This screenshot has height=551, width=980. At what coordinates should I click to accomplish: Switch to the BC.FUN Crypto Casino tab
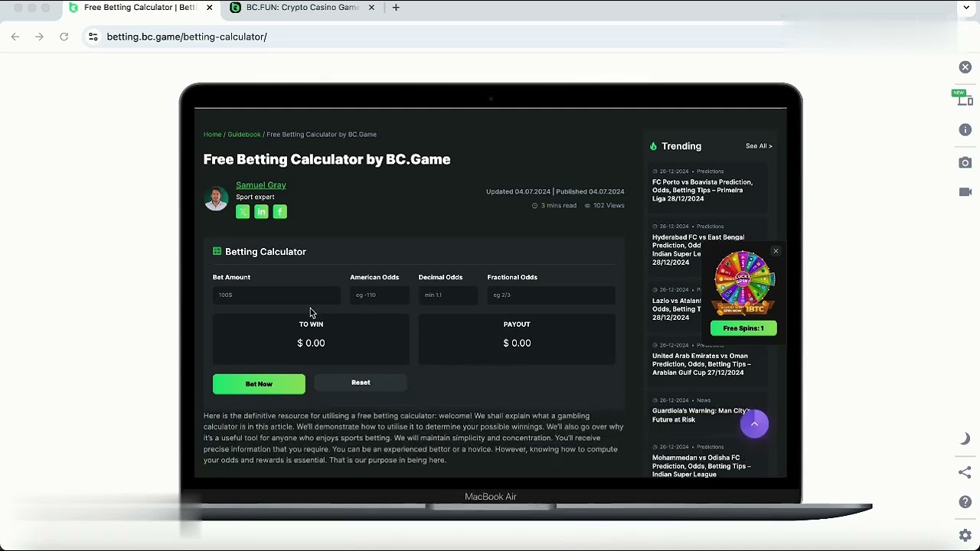coord(302,8)
